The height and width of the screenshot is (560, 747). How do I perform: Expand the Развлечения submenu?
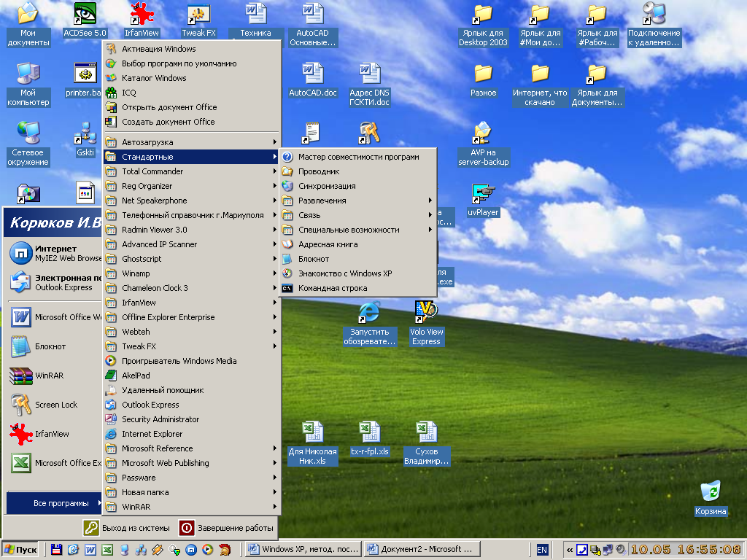[x=358, y=201]
